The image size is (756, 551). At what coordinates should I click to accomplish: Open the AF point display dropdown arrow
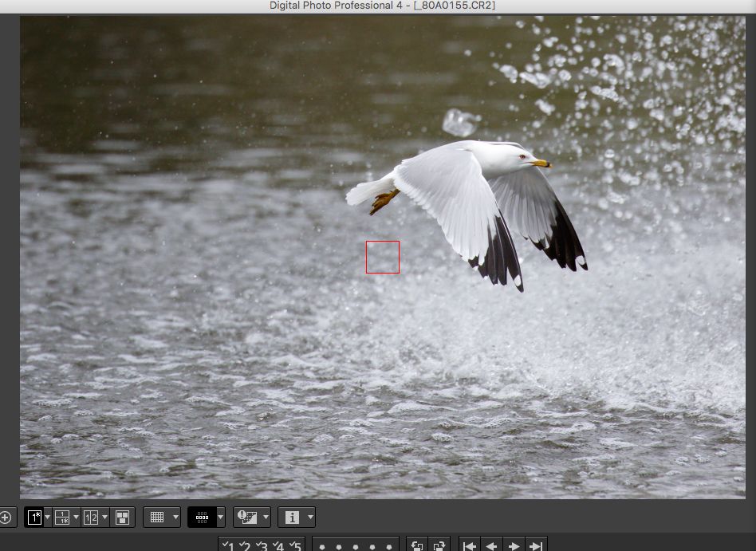click(x=220, y=518)
